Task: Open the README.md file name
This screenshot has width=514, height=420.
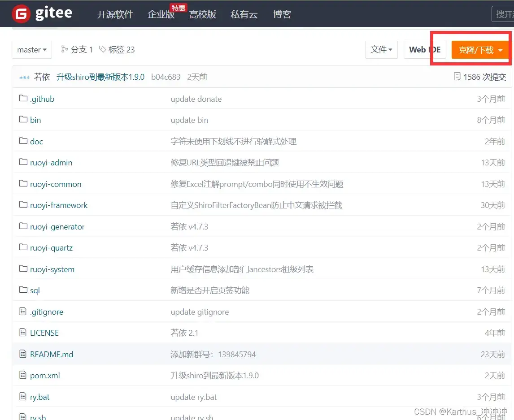Action: tap(52, 354)
